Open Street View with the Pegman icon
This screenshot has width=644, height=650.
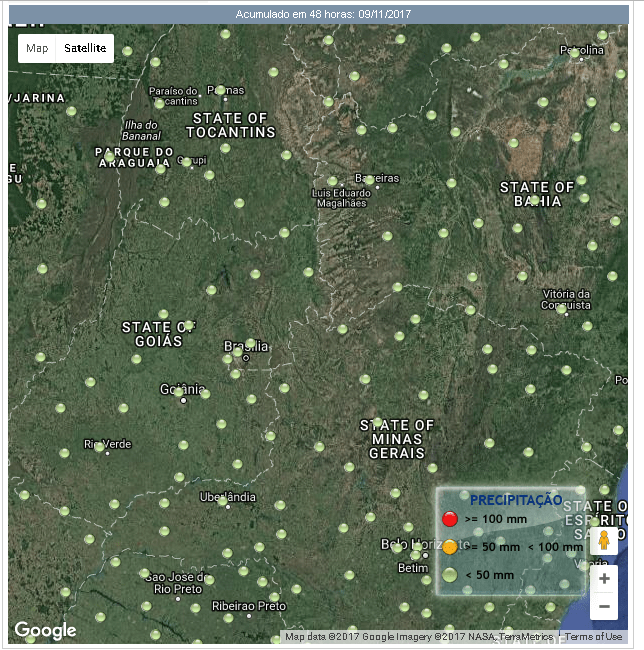coord(603,541)
